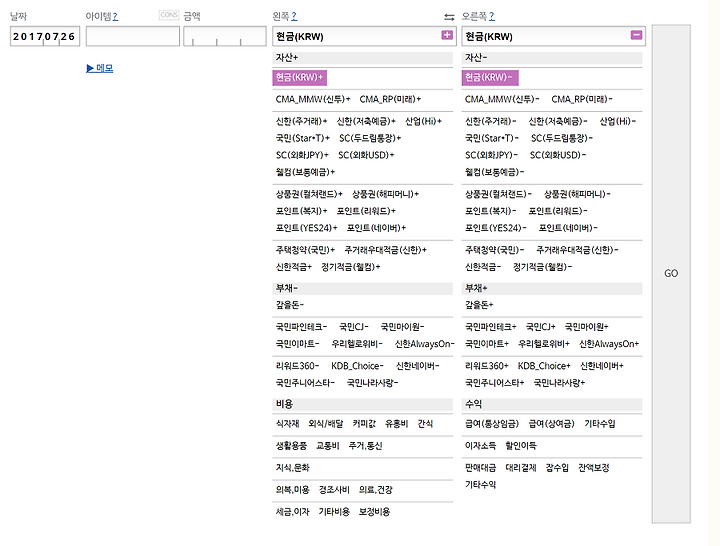The image size is (720, 546).
Task: Select 우리헬로위비- card
Action: click(357, 344)
